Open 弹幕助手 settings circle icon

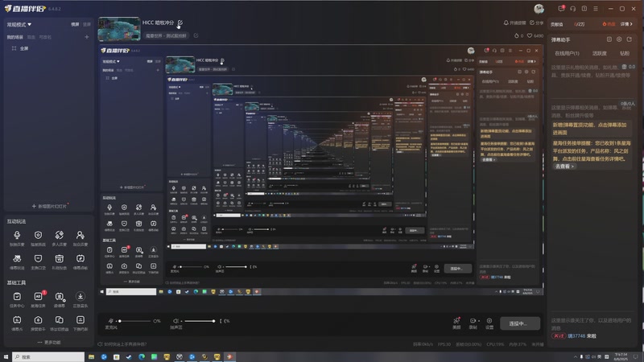point(619,39)
